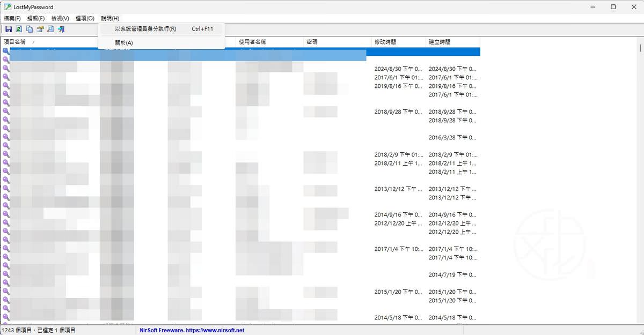The height and width of the screenshot is (335, 644).
Task: Click the Exit toolbar icon
Action: 61,29
